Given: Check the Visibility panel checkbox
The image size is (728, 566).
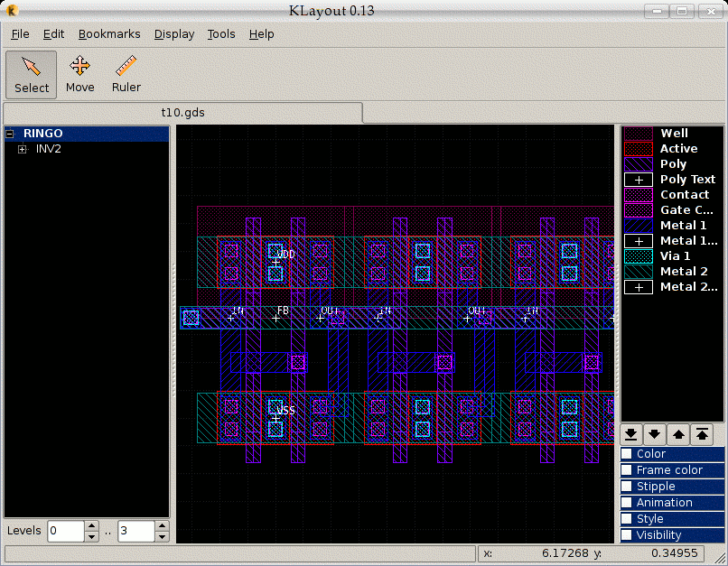Looking at the screenshot, I should 627,535.
